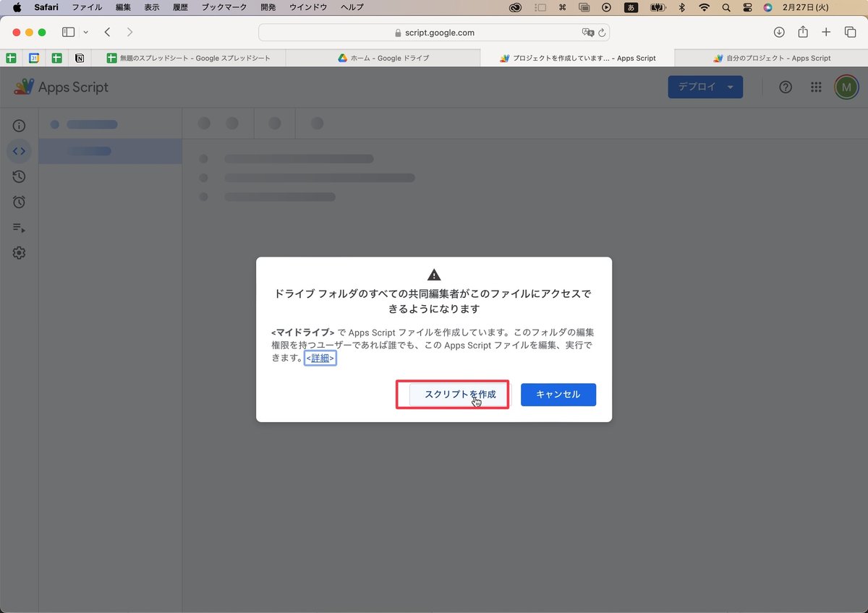Click the battery status icon
The image size is (868, 613).
[658, 7]
